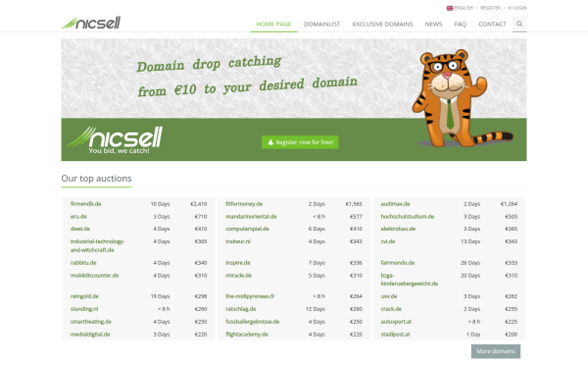Open the stadlpost.at auction
Screen dimensions: 588x368
(x=395, y=335)
